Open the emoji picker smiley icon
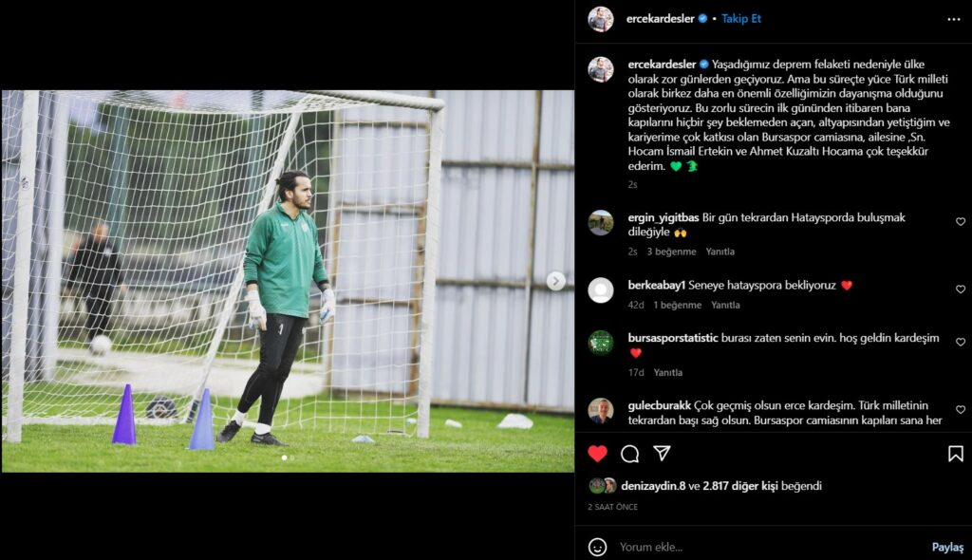The height and width of the screenshot is (560, 972). click(598, 547)
